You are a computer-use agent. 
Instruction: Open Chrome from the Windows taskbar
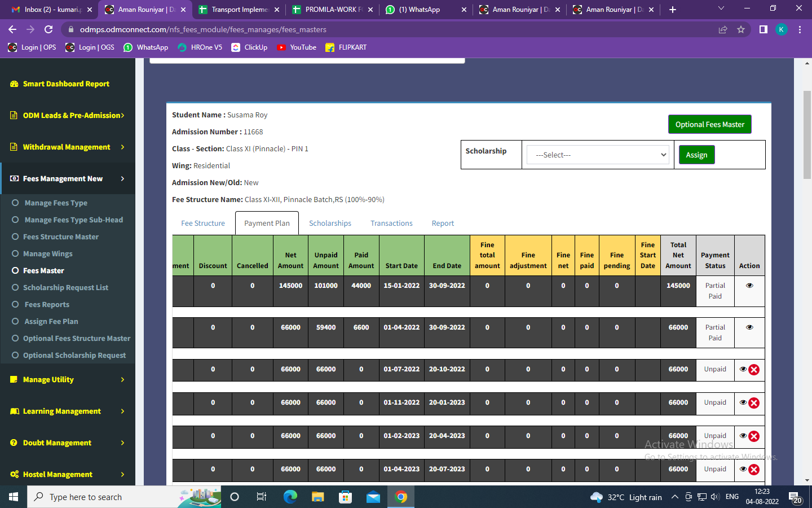coord(401,497)
